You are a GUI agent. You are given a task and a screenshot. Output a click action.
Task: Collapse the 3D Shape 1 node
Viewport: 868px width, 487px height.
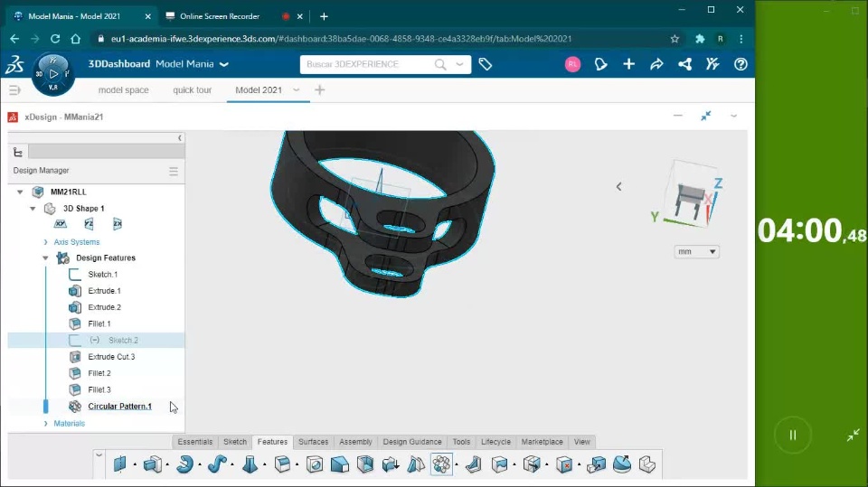pos(33,209)
